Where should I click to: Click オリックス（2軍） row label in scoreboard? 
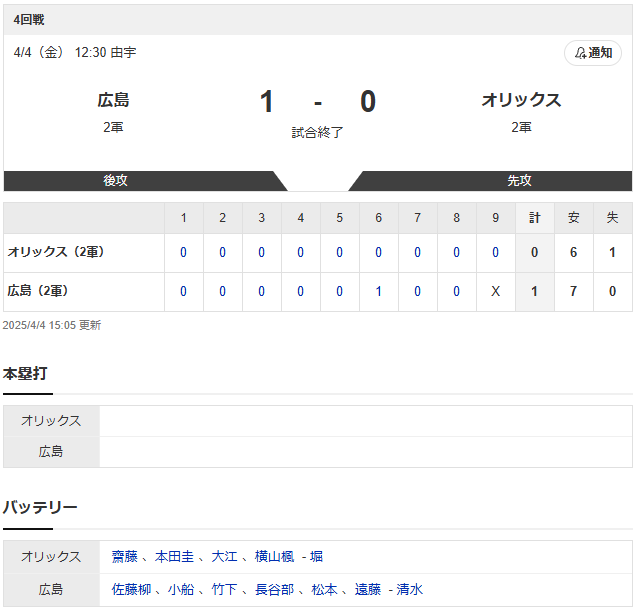55,252
